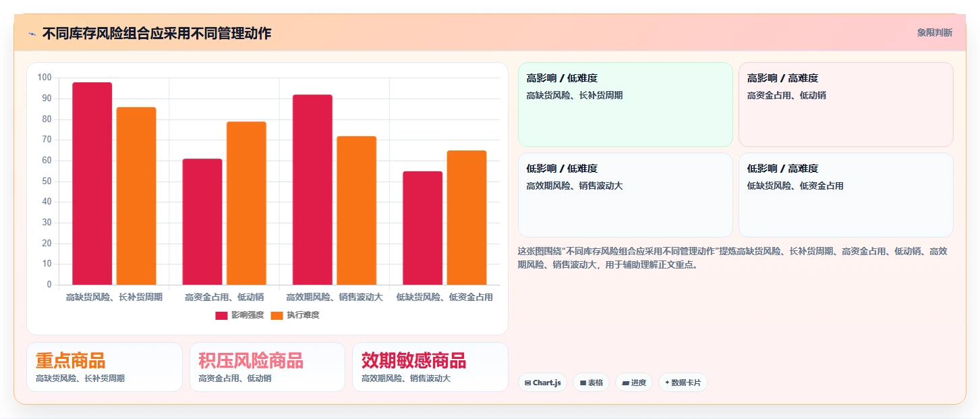980x419 pixels.
Task: Open the 效期敏感商品 data card
Action: (x=430, y=367)
